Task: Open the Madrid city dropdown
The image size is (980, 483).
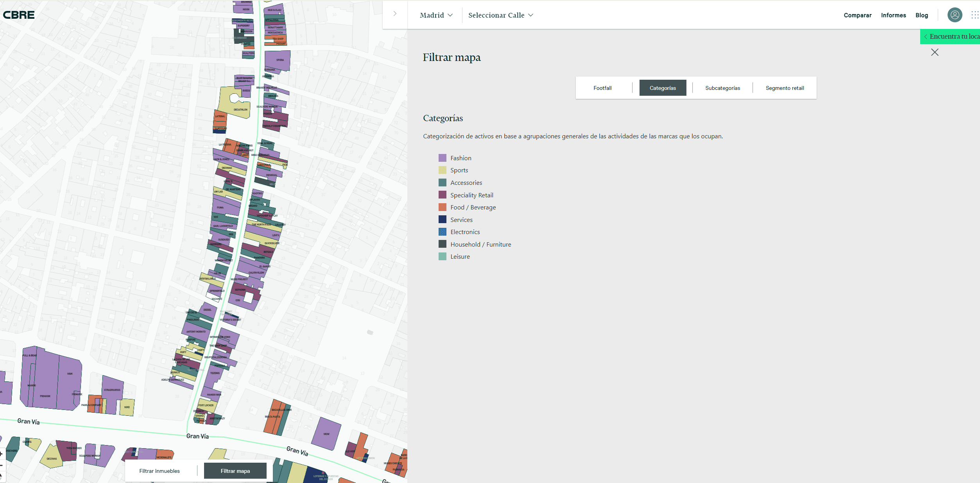Action: tap(436, 15)
